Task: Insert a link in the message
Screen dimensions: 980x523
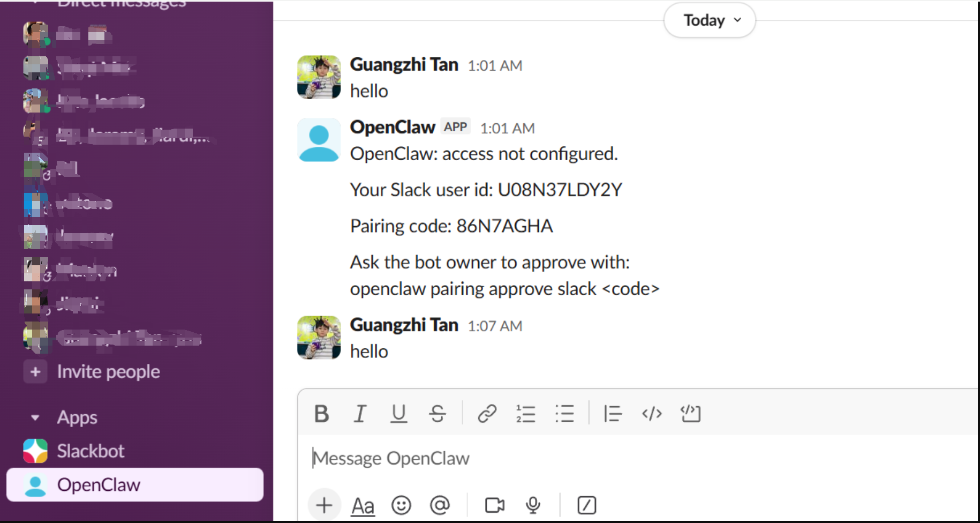Action: point(487,414)
